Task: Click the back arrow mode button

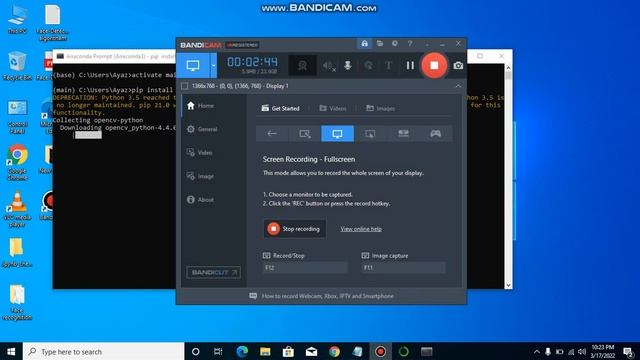Action: click(272, 133)
